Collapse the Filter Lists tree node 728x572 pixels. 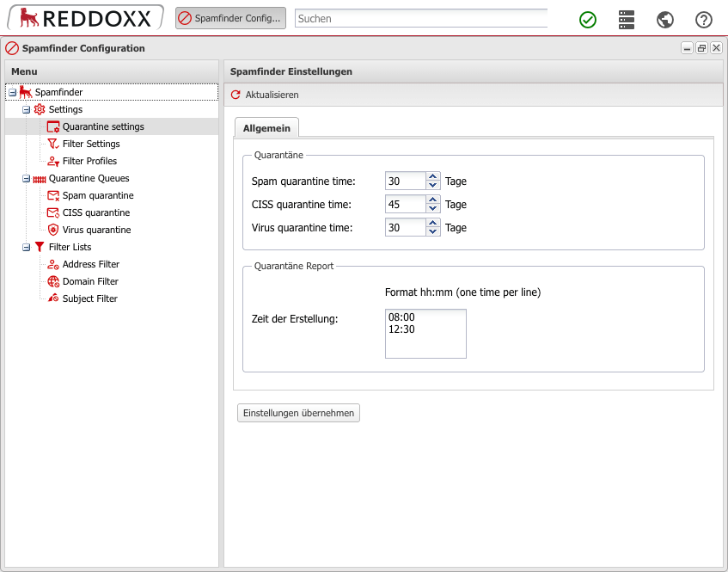point(27,247)
